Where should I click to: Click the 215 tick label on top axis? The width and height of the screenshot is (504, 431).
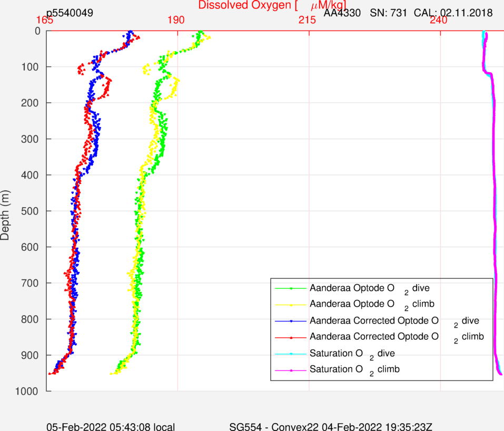click(307, 20)
